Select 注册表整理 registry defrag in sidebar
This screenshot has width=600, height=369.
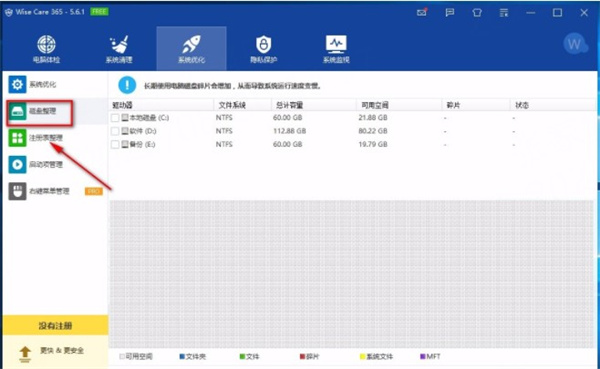[54, 138]
